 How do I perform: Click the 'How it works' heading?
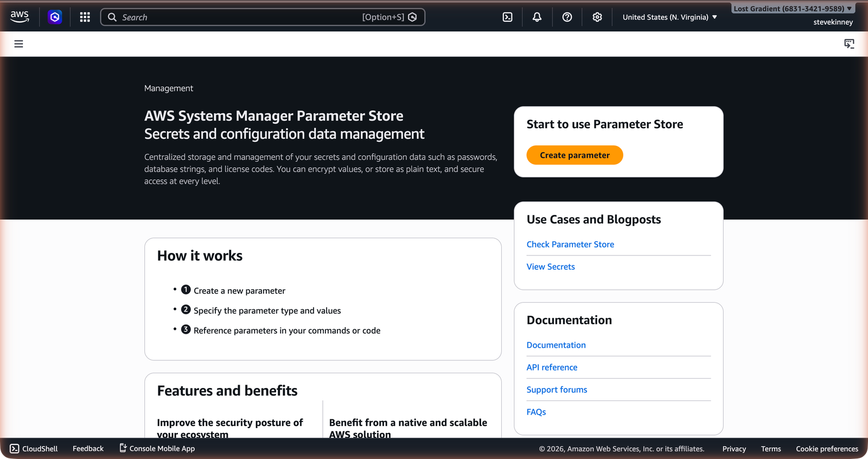[200, 256]
